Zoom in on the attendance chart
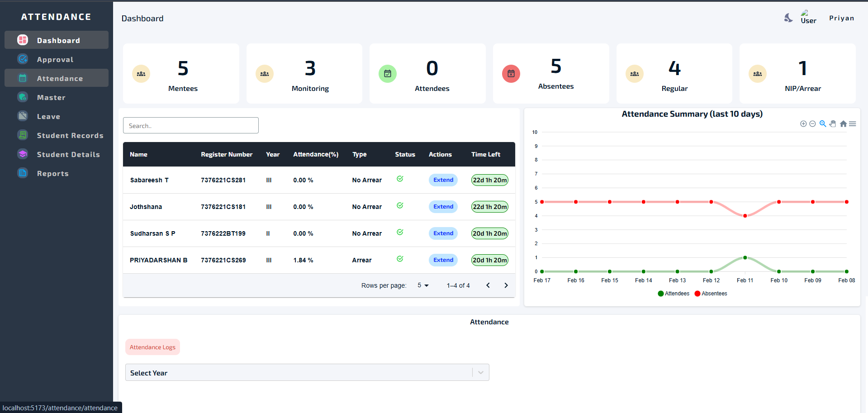Image resolution: width=868 pixels, height=413 pixels. [803, 123]
